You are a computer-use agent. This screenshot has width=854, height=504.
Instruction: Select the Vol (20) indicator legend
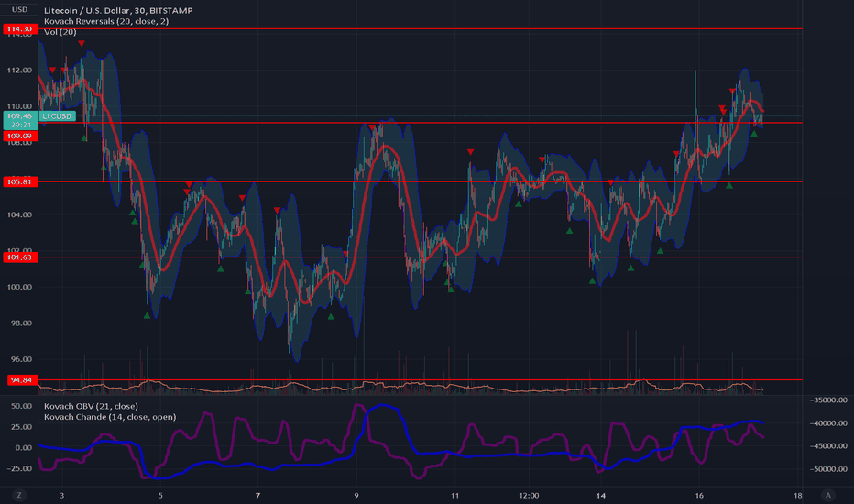click(60, 32)
